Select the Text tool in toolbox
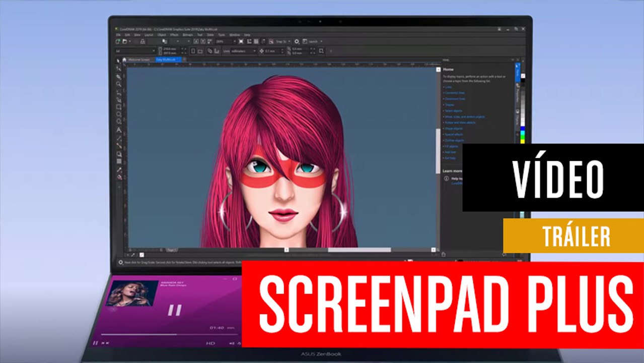Viewport: 644px width, 363px height. 119,130
